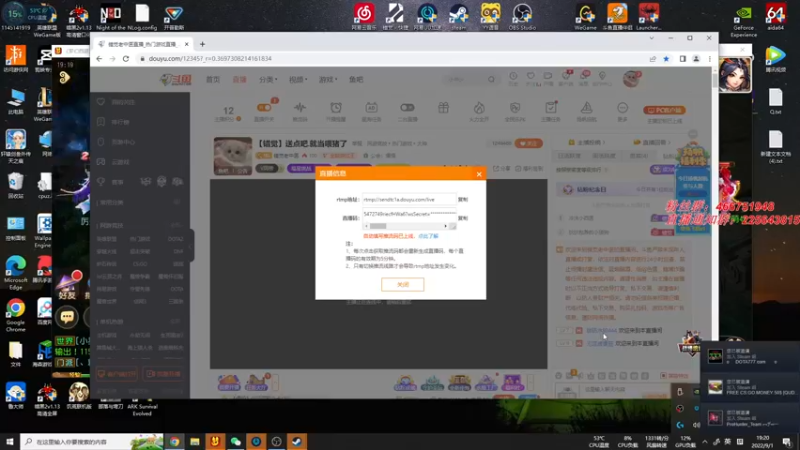Copy the stream key code
The image size is (800, 450).
(463, 218)
